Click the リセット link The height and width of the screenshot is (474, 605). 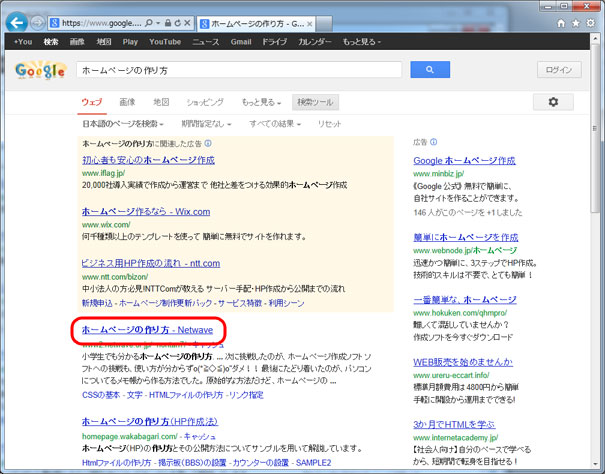tap(329, 124)
